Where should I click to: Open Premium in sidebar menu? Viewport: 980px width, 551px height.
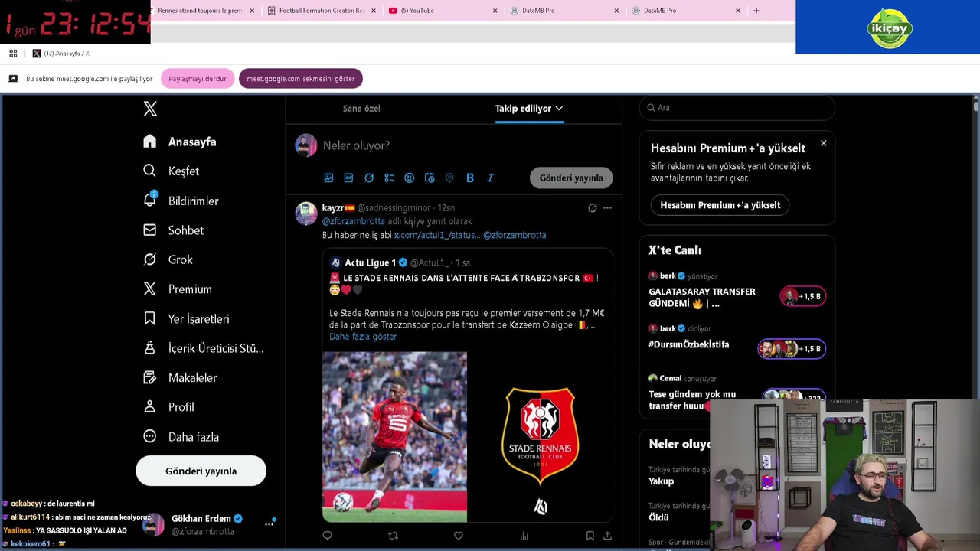click(x=178, y=289)
